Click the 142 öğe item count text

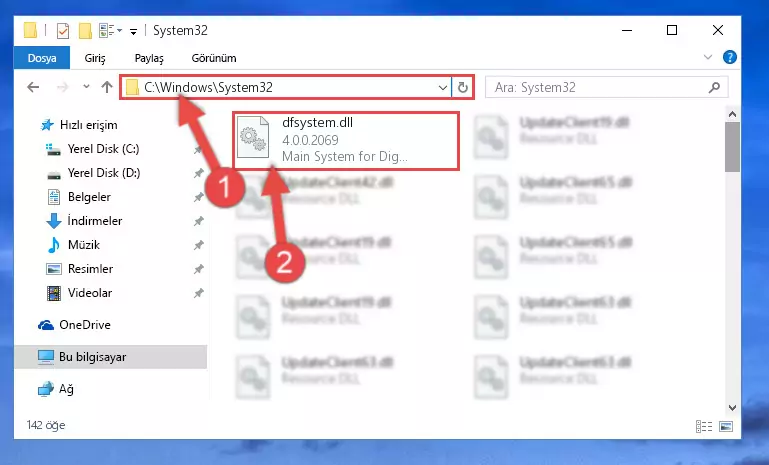click(x=46, y=425)
